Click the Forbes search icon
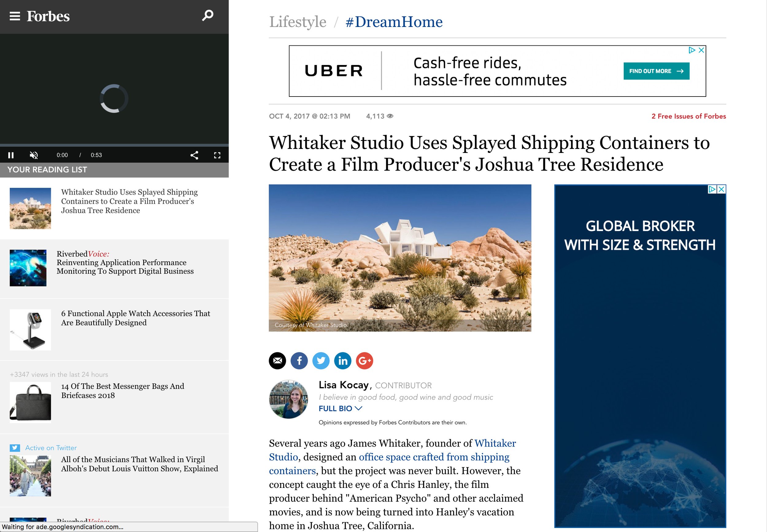 coord(207,15)
